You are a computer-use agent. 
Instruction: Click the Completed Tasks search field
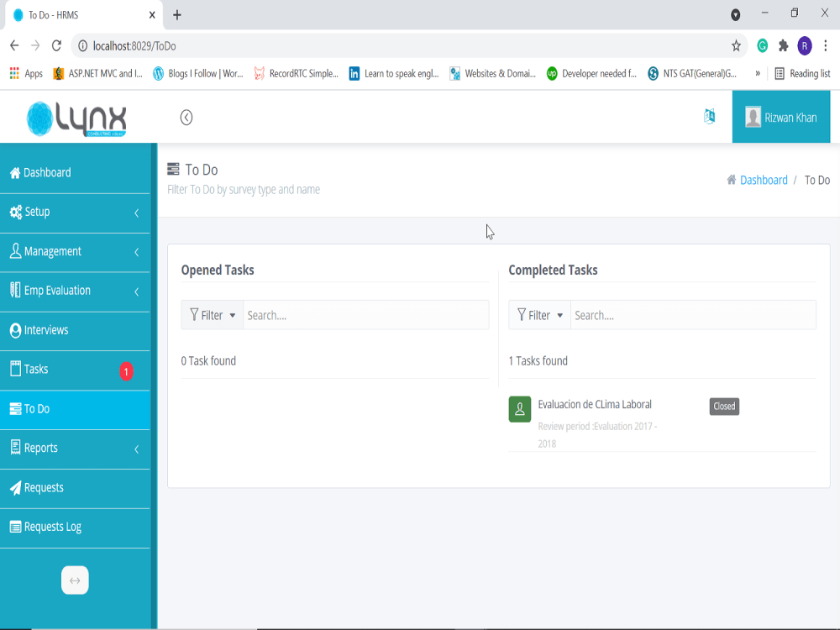click(693, 315)
